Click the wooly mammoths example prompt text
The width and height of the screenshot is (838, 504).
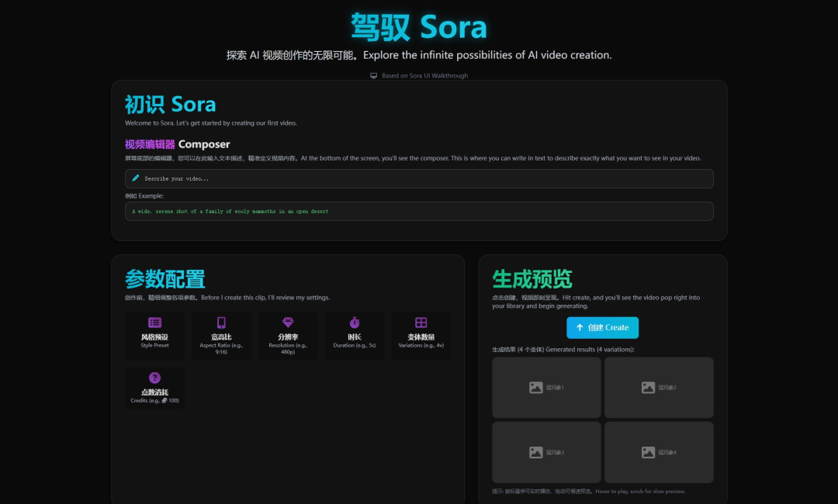click(x=419, y=210)
